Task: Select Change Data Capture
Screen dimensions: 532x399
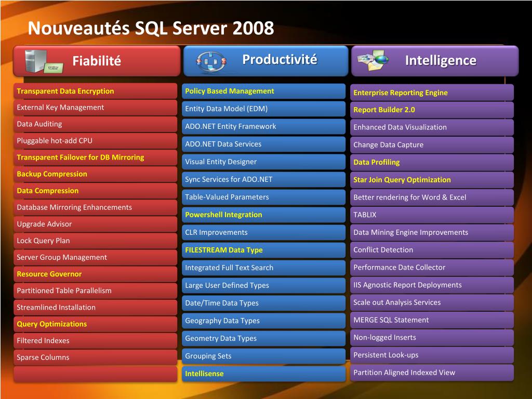Action: (x=432, y=145)
